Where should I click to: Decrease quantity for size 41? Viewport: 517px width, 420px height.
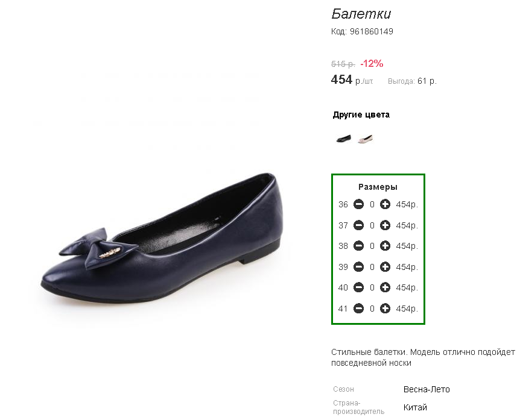pyautogui.click(x=358, y=309)
